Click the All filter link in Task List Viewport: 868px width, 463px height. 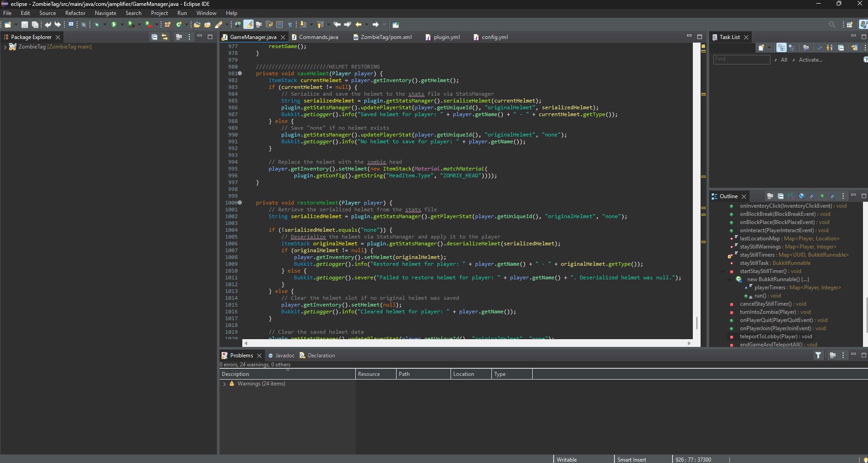[784, 60]
